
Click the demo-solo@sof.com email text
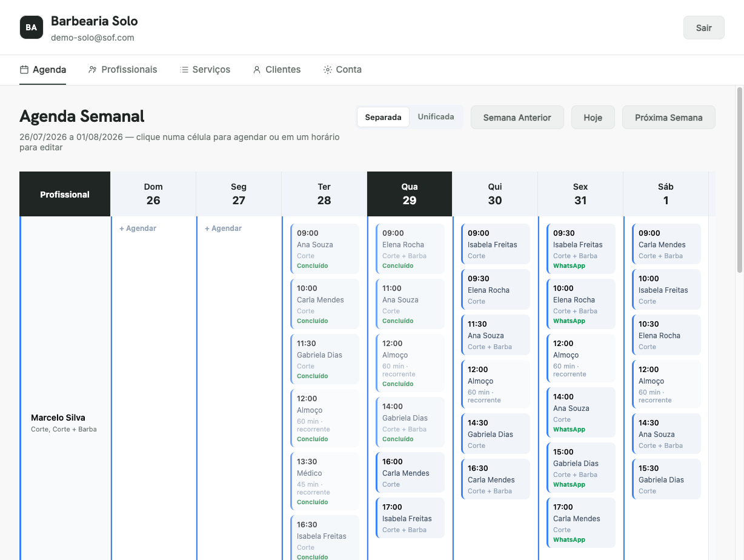pos(93,38)
